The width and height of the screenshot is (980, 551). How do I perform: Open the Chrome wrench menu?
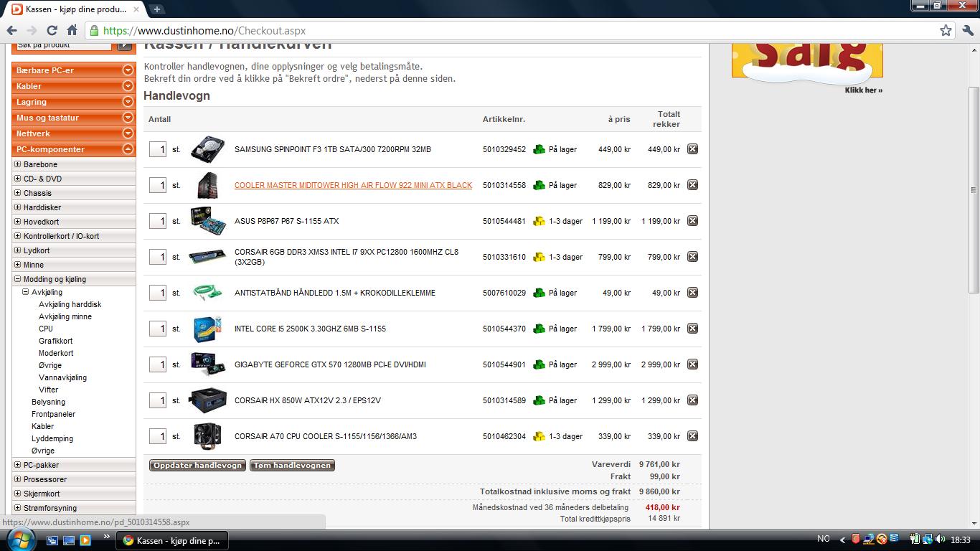pyautogui.click(x=968, y=30)
